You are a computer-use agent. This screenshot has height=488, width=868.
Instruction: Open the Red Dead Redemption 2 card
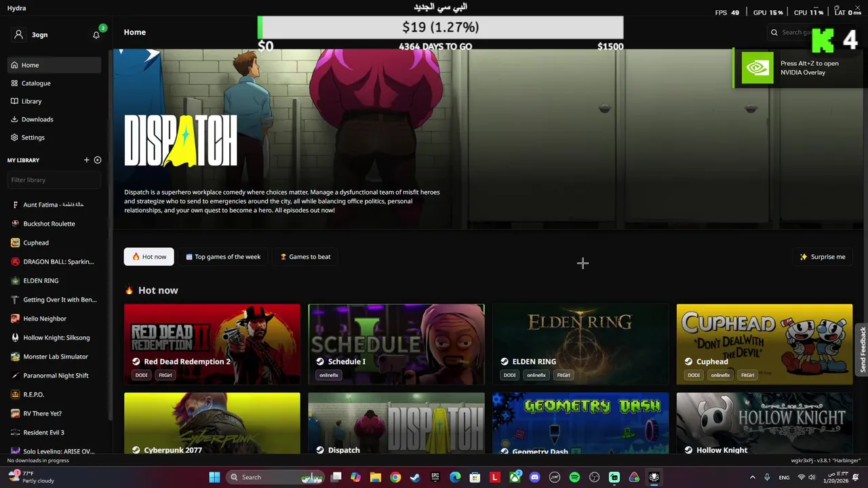(212, 344)
